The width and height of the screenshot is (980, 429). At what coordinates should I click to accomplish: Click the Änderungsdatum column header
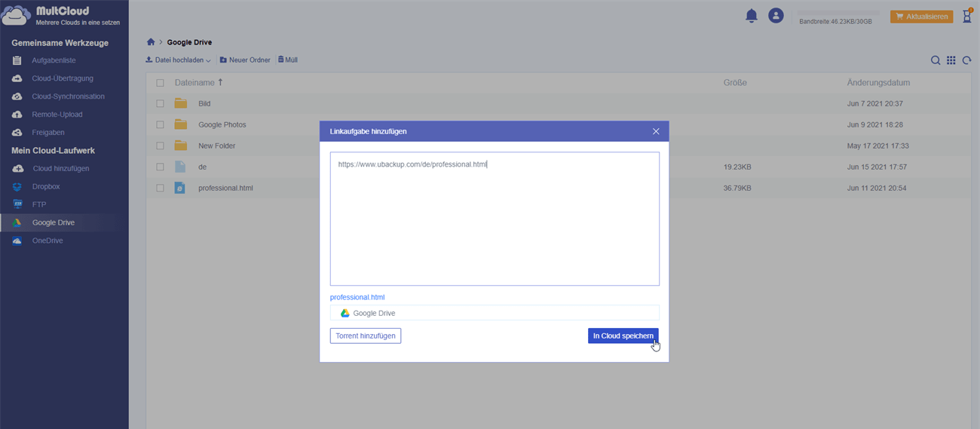[x=878, y=83]
